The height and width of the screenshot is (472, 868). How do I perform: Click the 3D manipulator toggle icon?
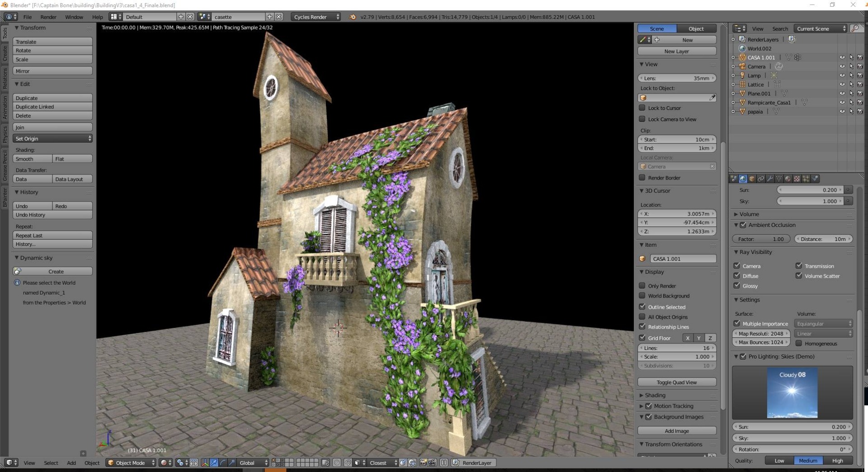pos(205,463)
